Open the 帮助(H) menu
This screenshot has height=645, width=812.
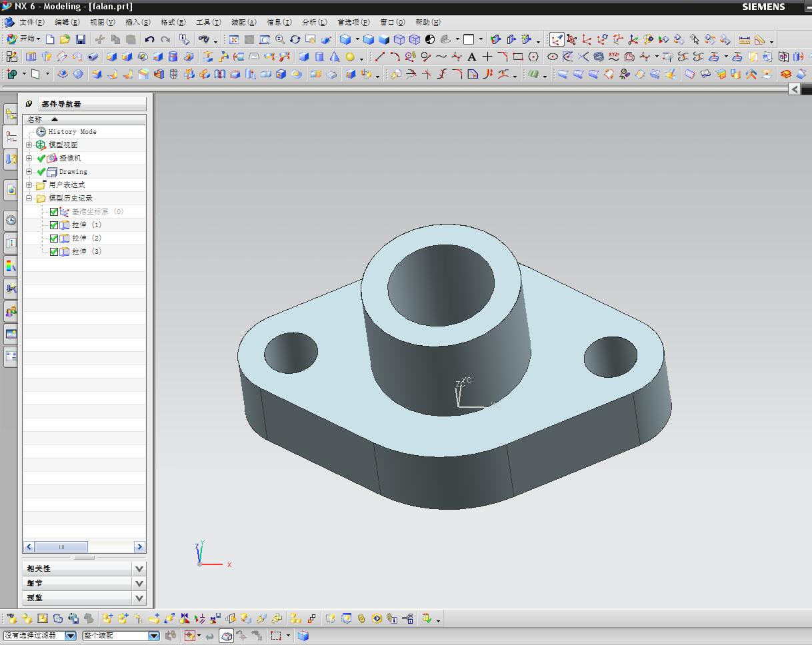pyautogui.click(x=427, y=22)
